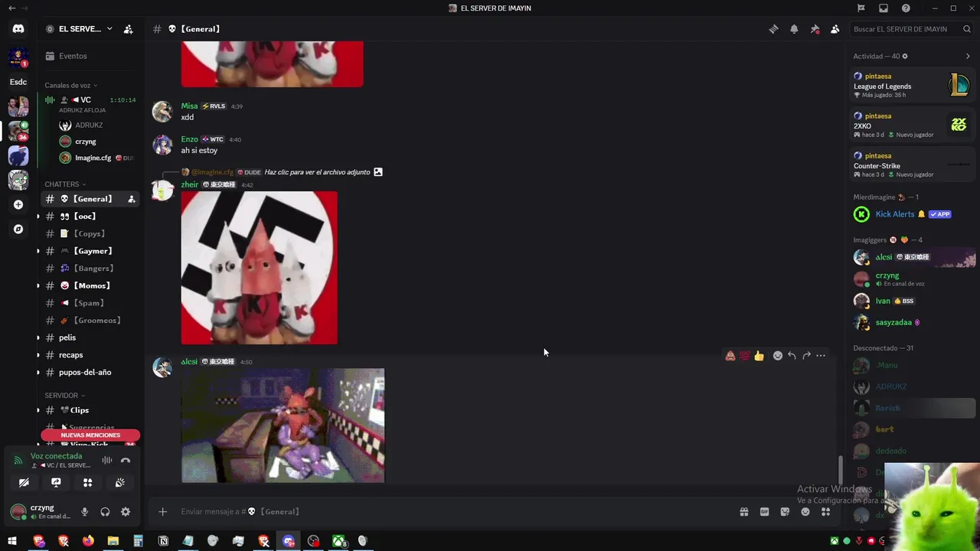This screenshot has height=551, width=980.
Task: Add a server with the plus icon
Action: (x=18, y=204)
